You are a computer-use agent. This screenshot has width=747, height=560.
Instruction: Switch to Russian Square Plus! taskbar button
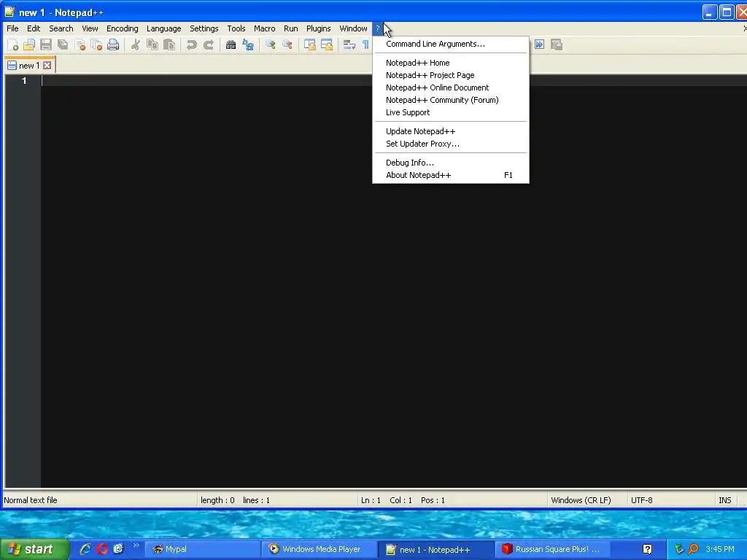tap(553, 549)
